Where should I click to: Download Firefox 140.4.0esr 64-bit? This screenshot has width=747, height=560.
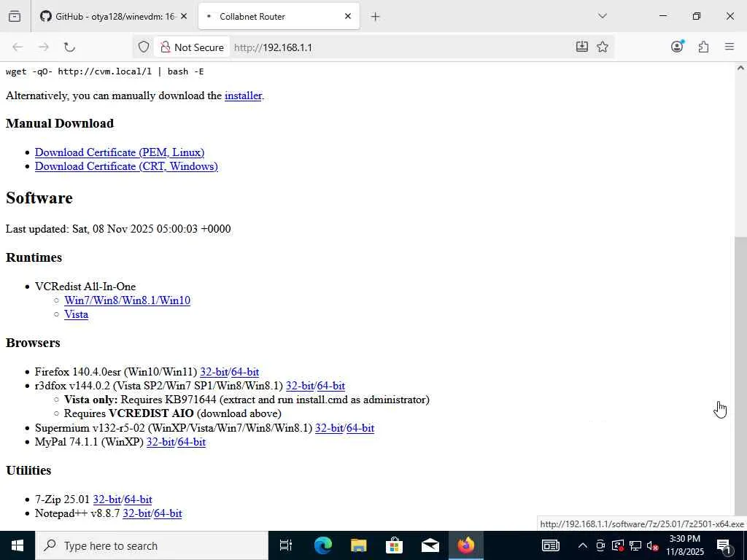tap(245, 372)
